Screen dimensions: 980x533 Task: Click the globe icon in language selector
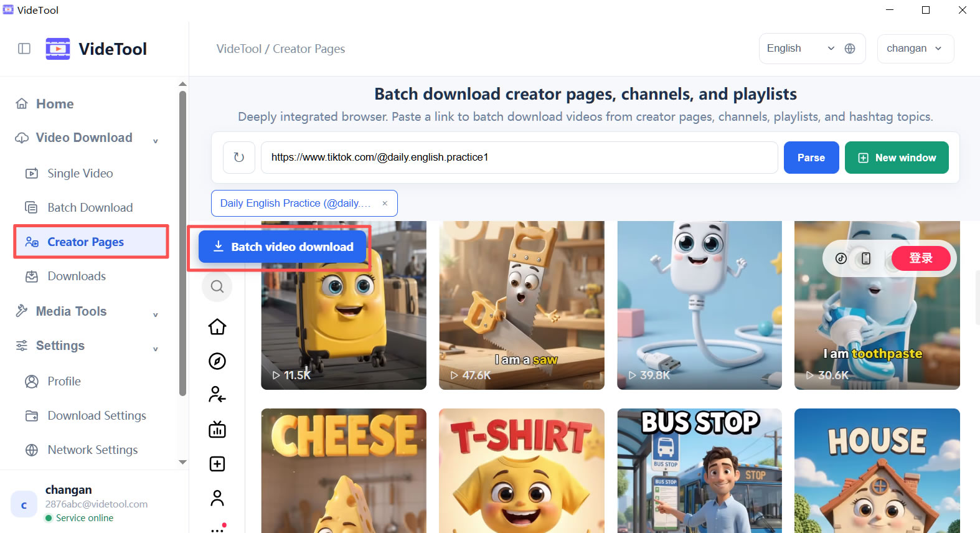[x=850, y=49]
